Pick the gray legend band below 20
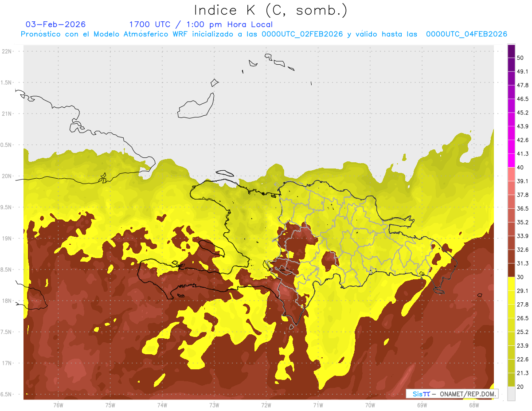The image size is (532, 411). coord(511,394)
